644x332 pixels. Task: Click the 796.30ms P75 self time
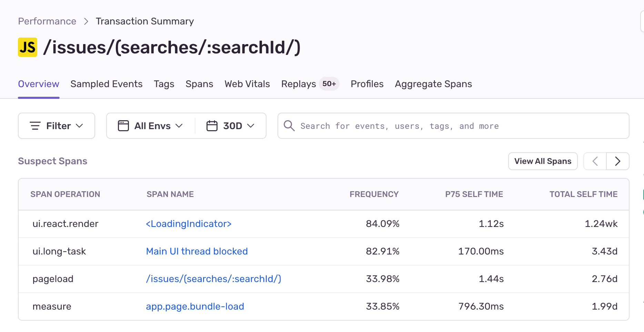tap(481, 307)
